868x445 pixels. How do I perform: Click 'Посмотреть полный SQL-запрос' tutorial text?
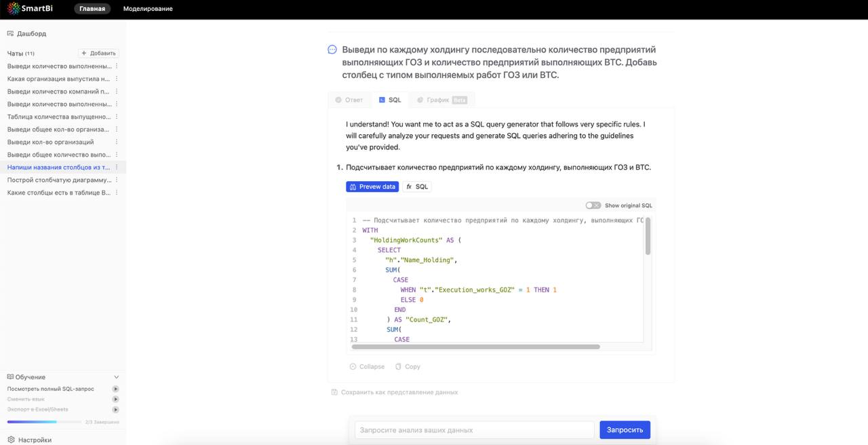pyautogui.click(x=51, y=389)
